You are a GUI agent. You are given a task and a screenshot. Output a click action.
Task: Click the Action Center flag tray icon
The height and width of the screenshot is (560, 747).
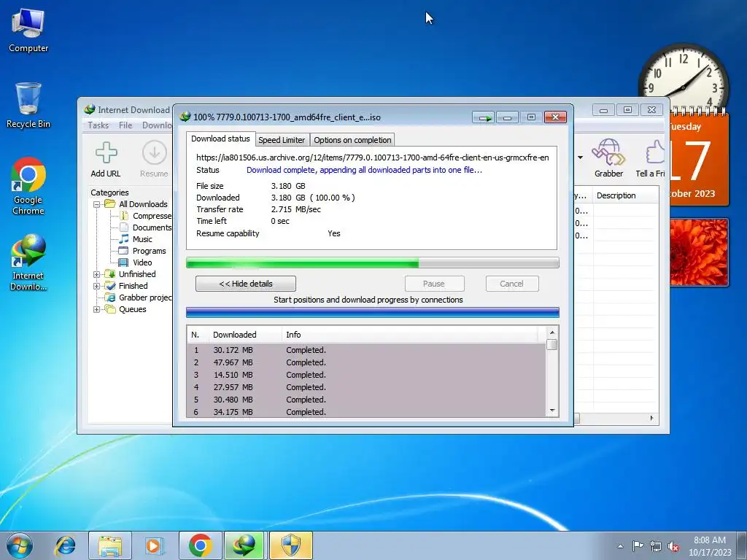(638, 546)
